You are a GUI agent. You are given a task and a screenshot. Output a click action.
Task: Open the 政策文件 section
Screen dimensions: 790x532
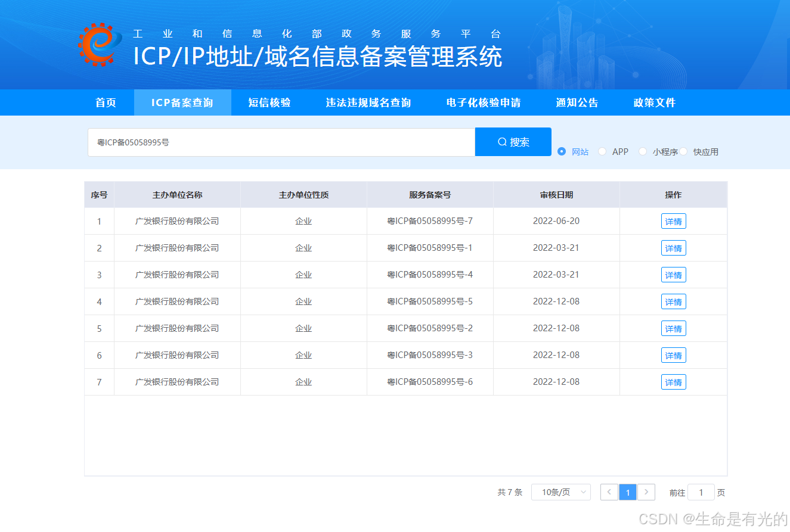pyautogui.click(x=654, y=102)
